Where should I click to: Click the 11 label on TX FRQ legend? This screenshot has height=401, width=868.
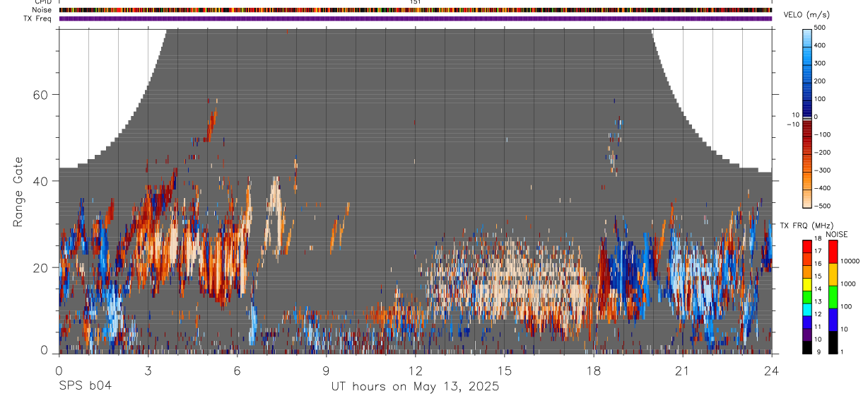(819, 327)
